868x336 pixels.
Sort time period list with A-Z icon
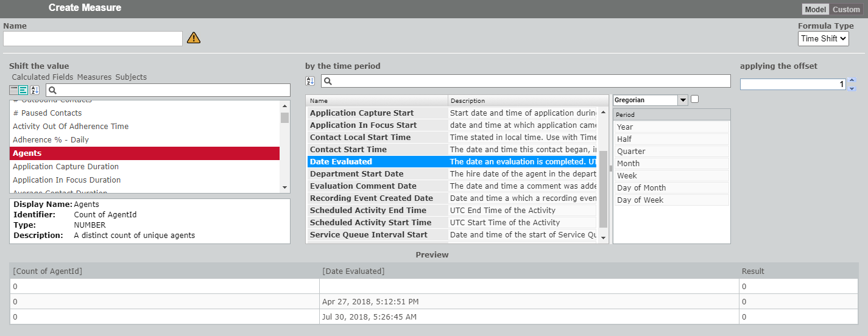tap(310, 81)
